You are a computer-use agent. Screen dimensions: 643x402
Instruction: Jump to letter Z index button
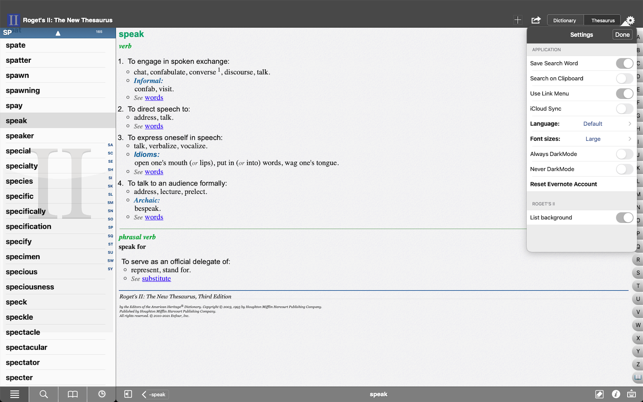pos(638,365)
